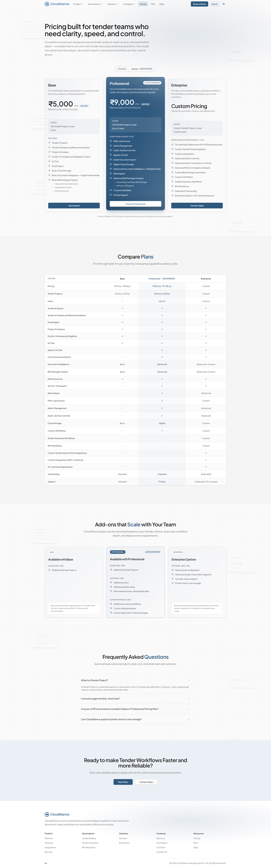Toggle dark mode with the moon icon
This screenshot has height=868, width=271.
[x=224, y=4]
